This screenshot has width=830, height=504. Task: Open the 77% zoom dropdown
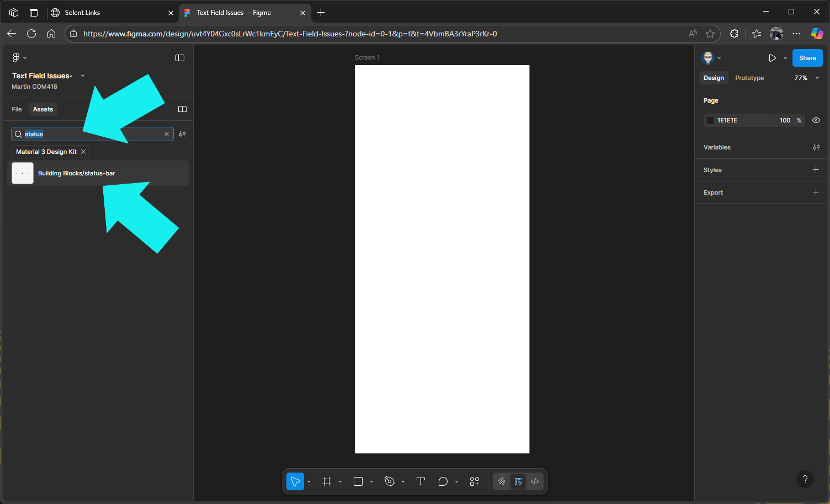(x=806, y=78)
